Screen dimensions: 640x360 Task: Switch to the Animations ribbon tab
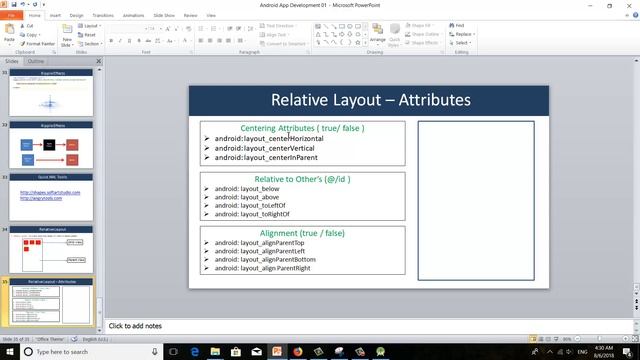(x=133, y=16)
